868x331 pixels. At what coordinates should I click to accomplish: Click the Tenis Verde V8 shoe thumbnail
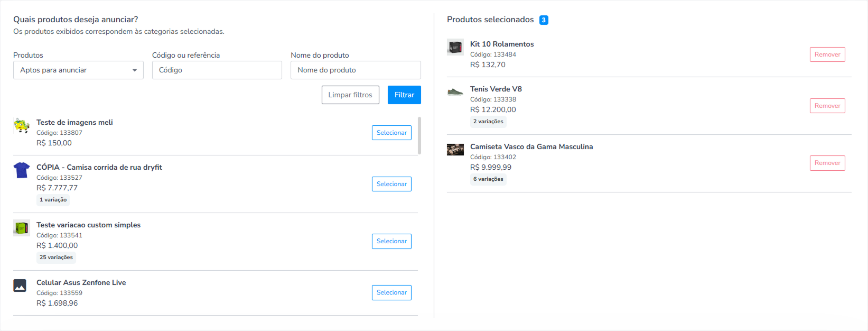click(455, 92)
